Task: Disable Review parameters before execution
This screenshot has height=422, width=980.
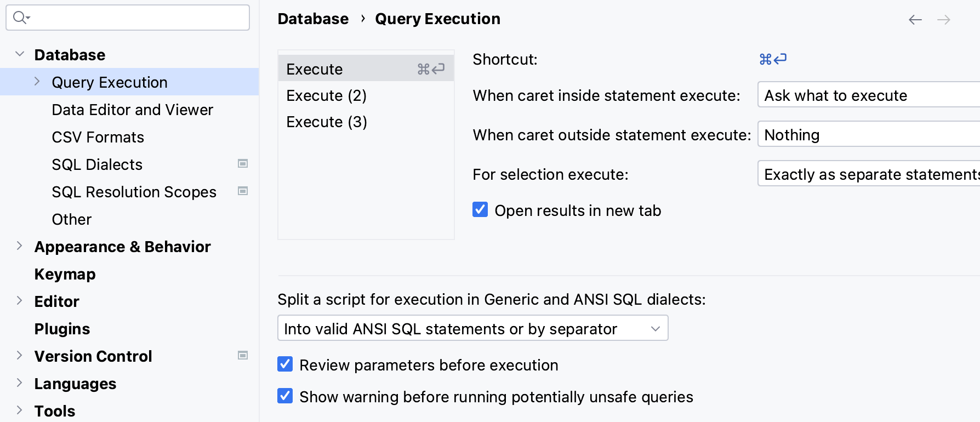Action: click(x=285, y=364)
